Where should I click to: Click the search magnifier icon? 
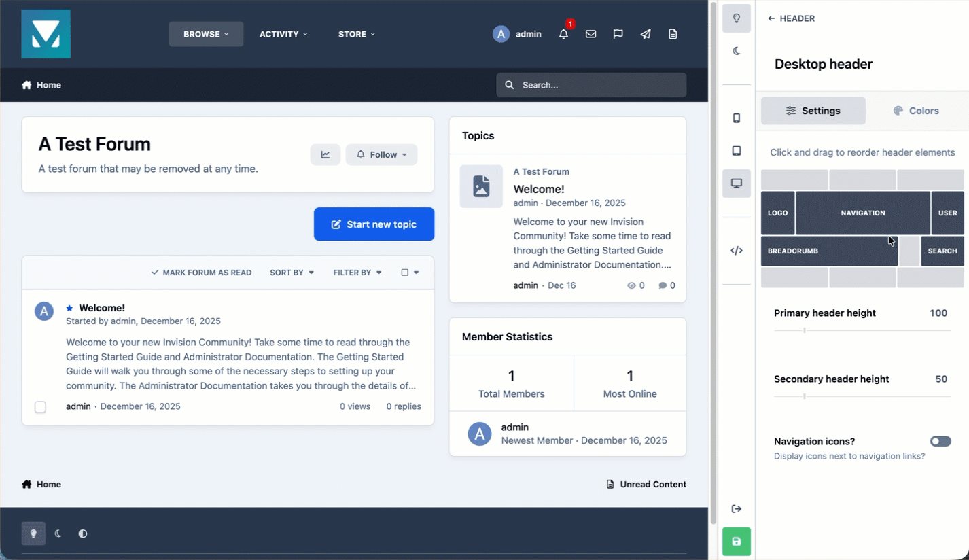(x=510, y=85)
